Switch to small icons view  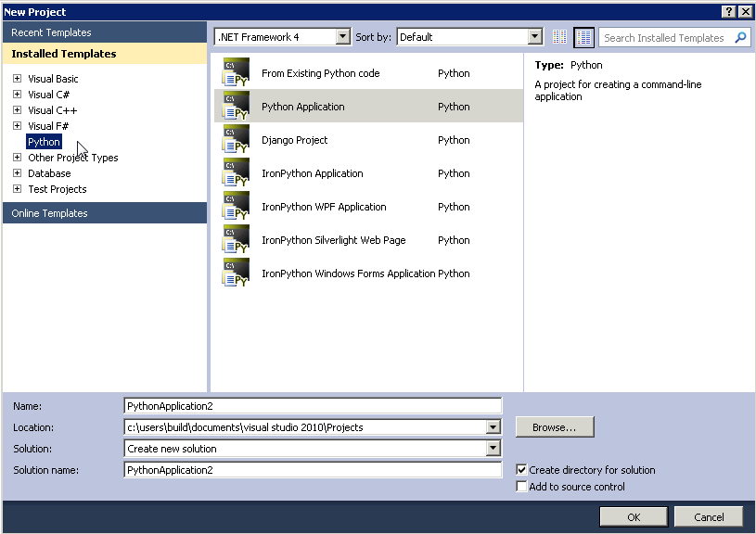559,37
